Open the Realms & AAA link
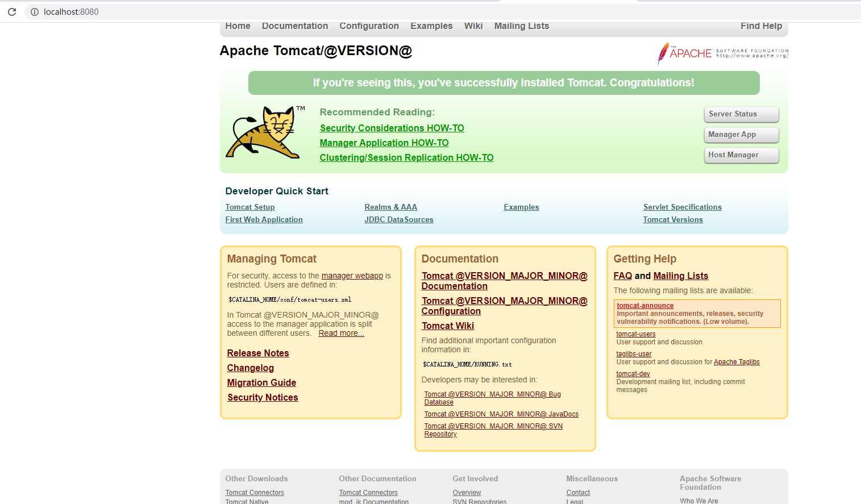This screenshot has height=504, width=861. (390, 207)
